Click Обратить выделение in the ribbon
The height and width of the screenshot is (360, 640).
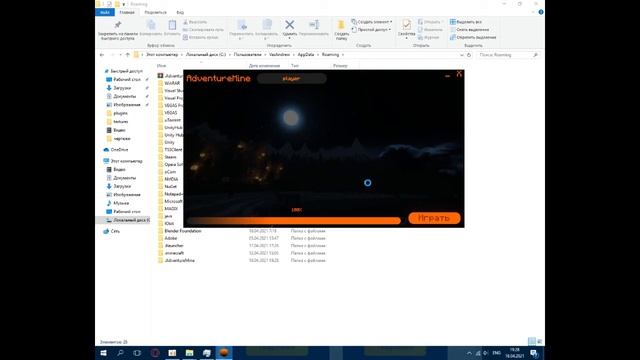(473, 38)
